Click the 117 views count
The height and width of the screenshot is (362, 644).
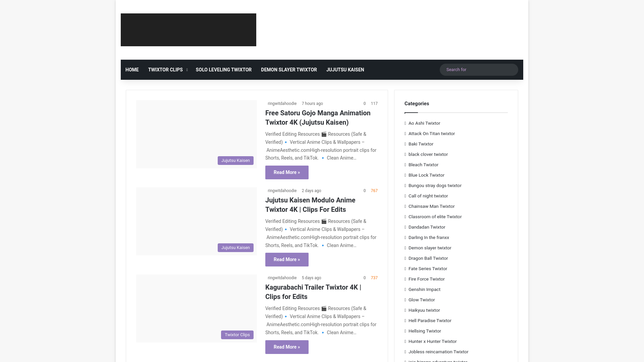(x=374, y=104)
